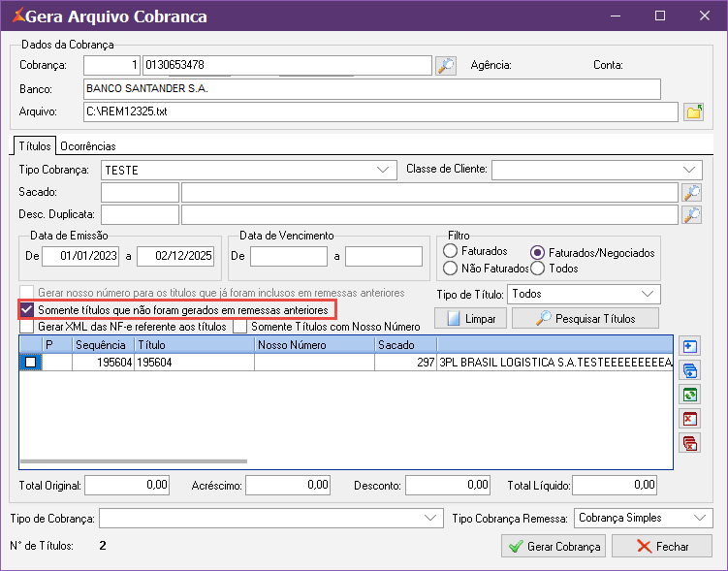This screenshot has width=728, height=571.
Task: Click the Cobrança name field 0130653478
Action: point(287,66)
